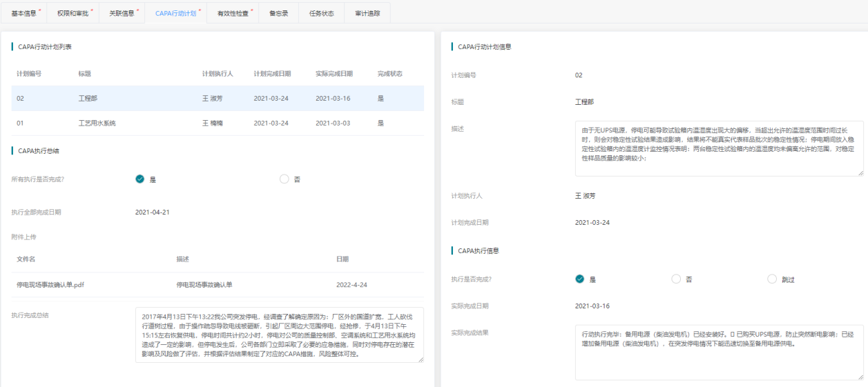This screenshot has height=387, width=868.
Task: Click 执行全部完成日期 value 2021-04-21
Action: coord(153,212)
